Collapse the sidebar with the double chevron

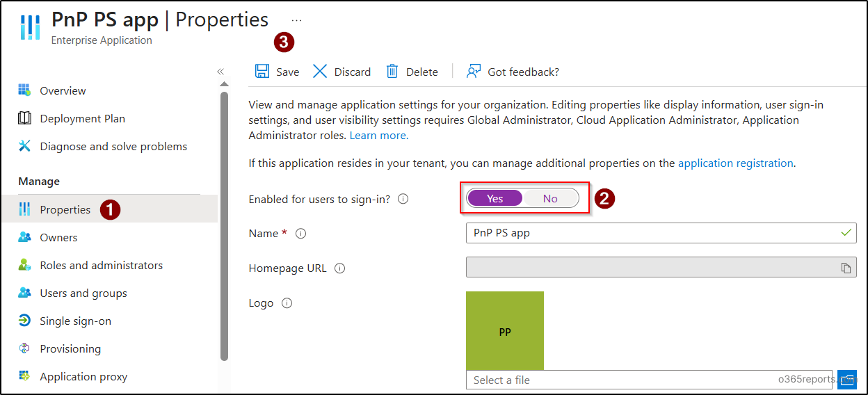220,71
